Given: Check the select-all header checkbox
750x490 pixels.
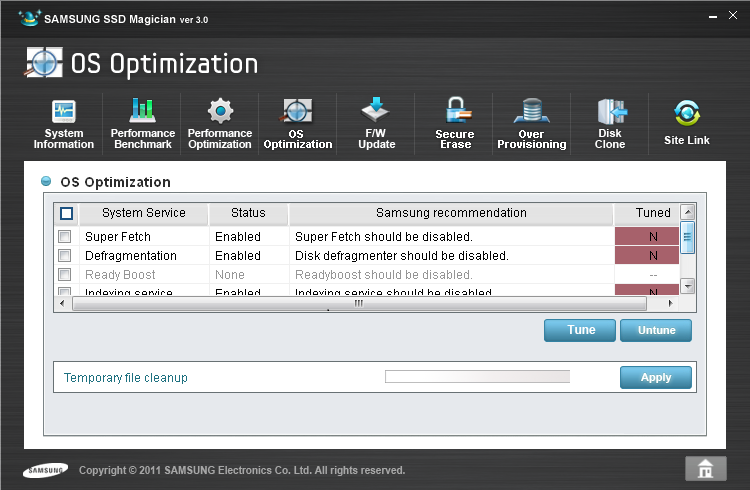Looking at the screenshot, I should tap(66, 213).
